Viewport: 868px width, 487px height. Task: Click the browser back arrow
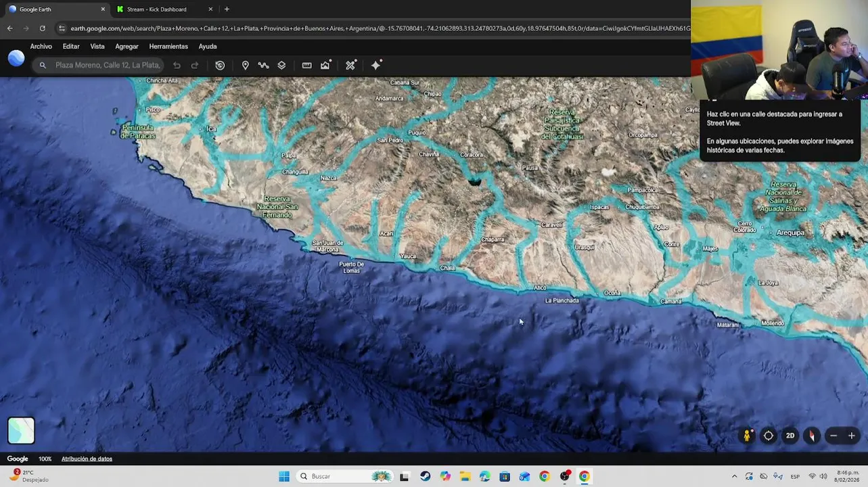[9, 28]
